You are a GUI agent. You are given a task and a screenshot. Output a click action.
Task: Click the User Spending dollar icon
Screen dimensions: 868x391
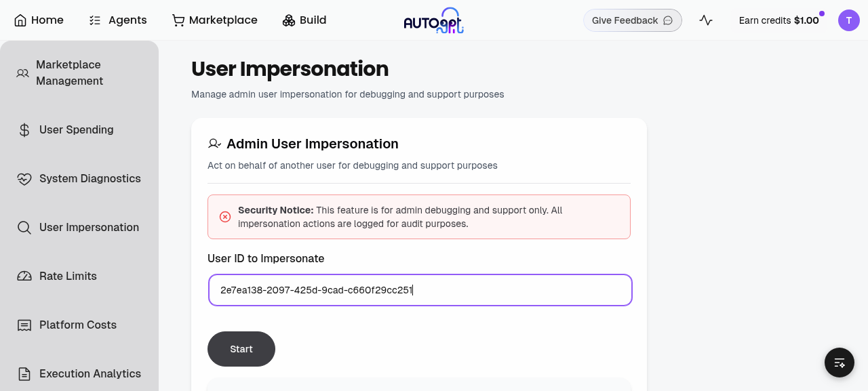pos(24,130)
